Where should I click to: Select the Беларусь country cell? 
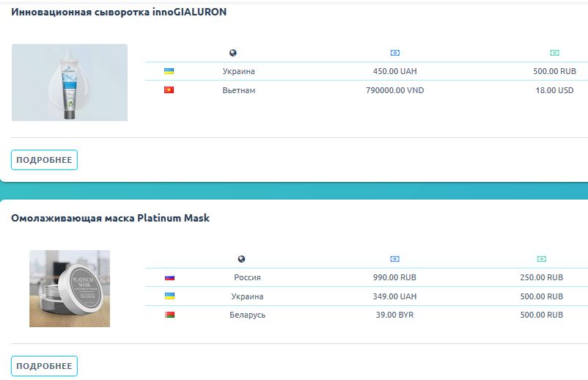click(248, 315)
